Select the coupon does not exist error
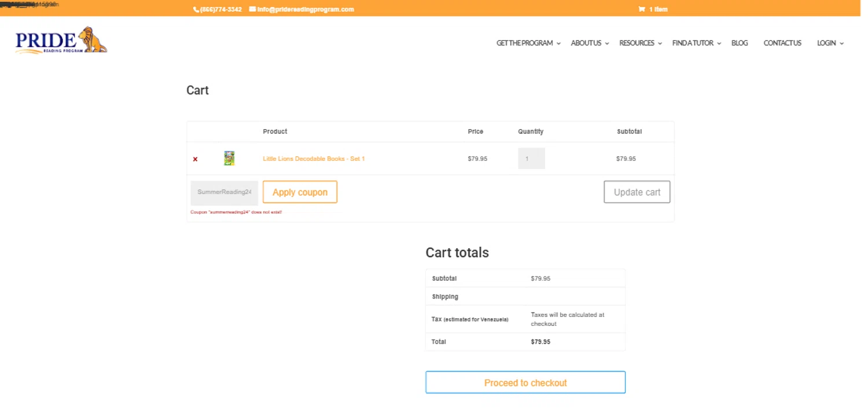The width and height of the screenshot is (868, 415). [x=236, y=212]
